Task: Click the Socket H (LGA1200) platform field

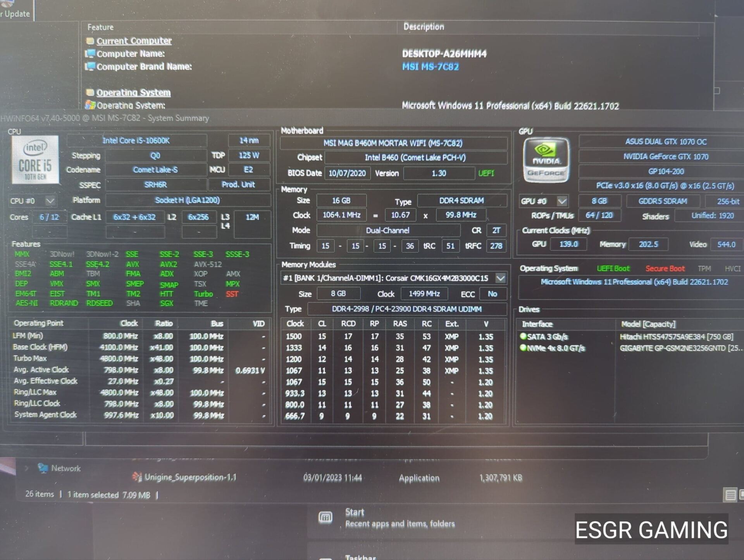Action: coord(188,200)
